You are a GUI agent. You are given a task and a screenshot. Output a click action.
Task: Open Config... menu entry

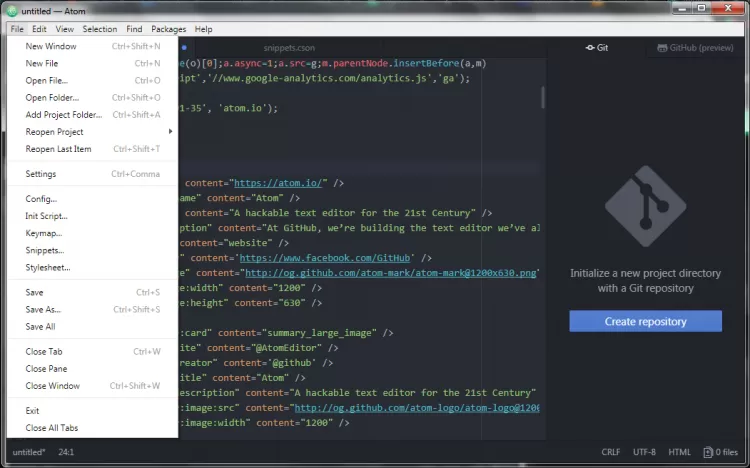93,199
